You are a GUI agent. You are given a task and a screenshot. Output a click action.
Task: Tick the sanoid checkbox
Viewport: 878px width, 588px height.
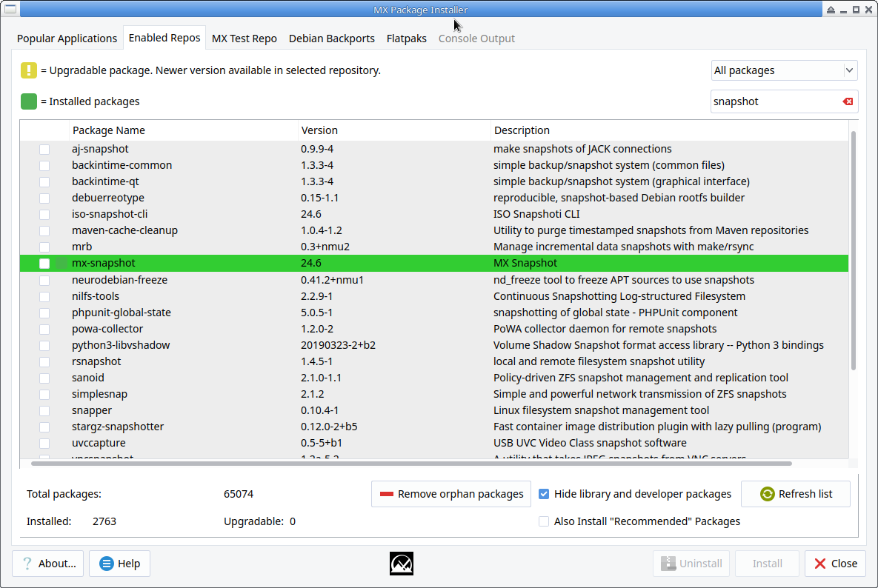[44, 378]
